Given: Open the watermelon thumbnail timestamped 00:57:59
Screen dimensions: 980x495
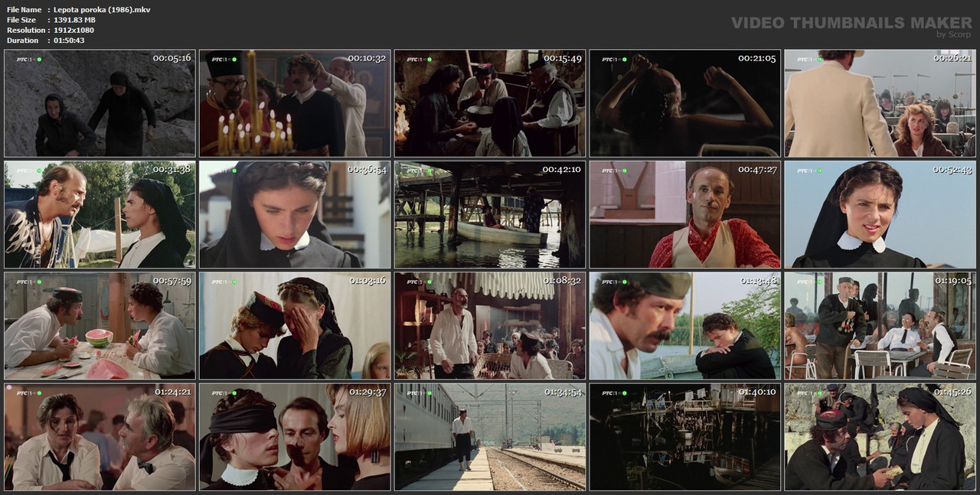Looking at the screenshot, I should pyautogui.click(x=100, y=326).
